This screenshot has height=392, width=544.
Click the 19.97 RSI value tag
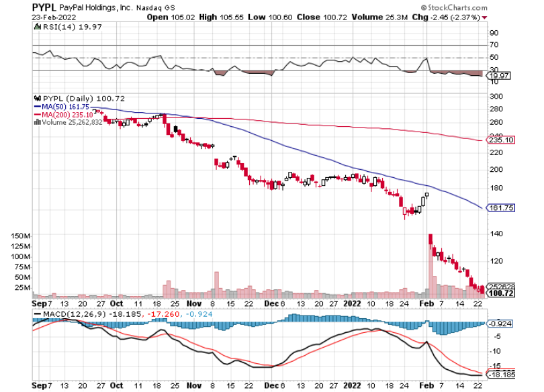pyautogui.click(x=499, y=76)
